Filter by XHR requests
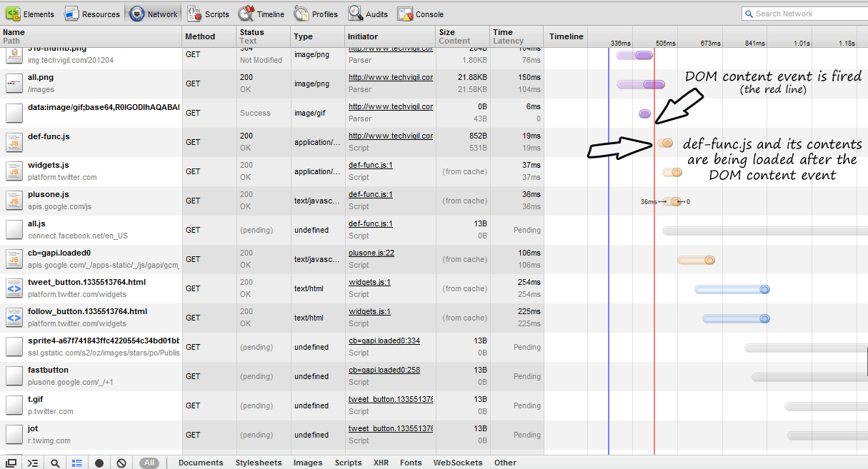Screen dimensions: 868x469 (x=381, y=463)
